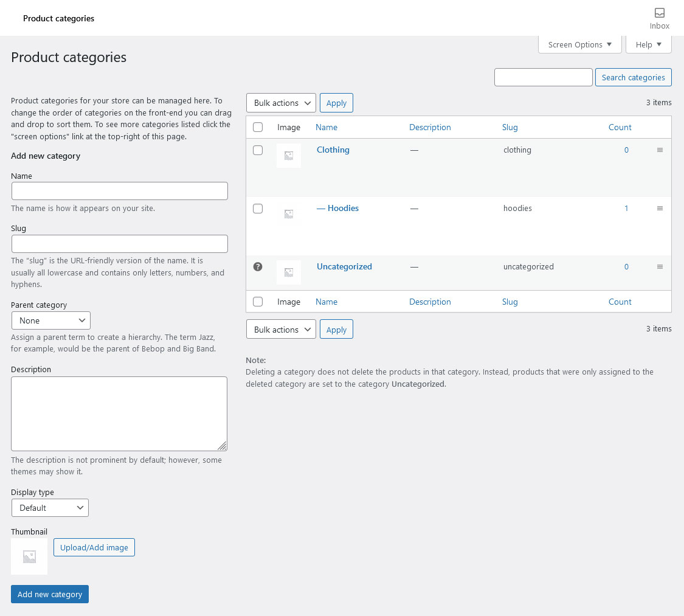The width and height of the screenshot is (684, 616).
Task: Toggle the select-all checkbox in table header
Action: (x=258, y=127)
